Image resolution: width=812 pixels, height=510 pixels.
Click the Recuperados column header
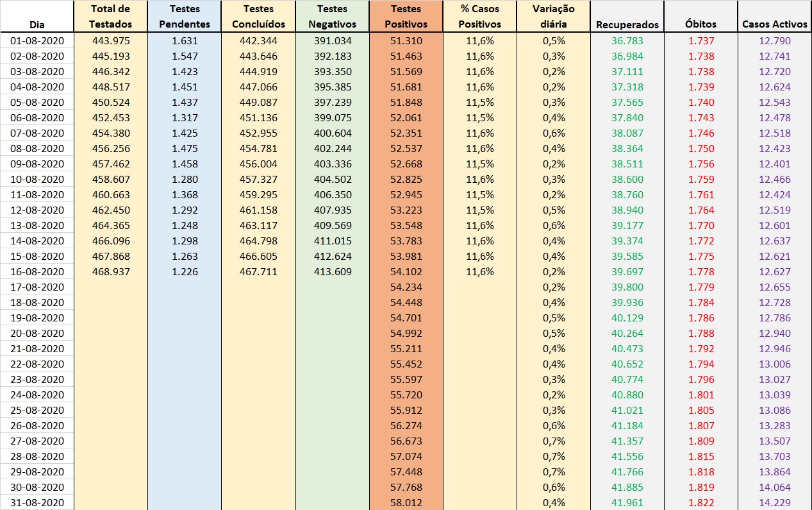pos(627,24)
